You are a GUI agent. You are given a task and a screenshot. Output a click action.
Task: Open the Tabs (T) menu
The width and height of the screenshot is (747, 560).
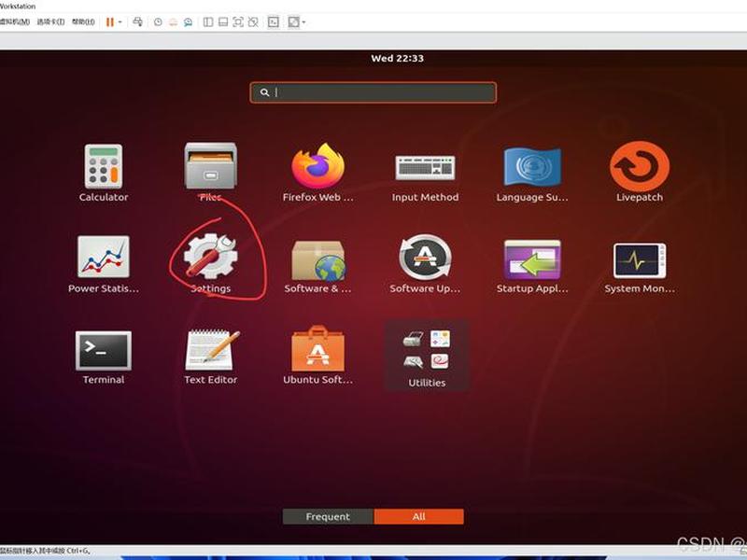tap(50, 21)
